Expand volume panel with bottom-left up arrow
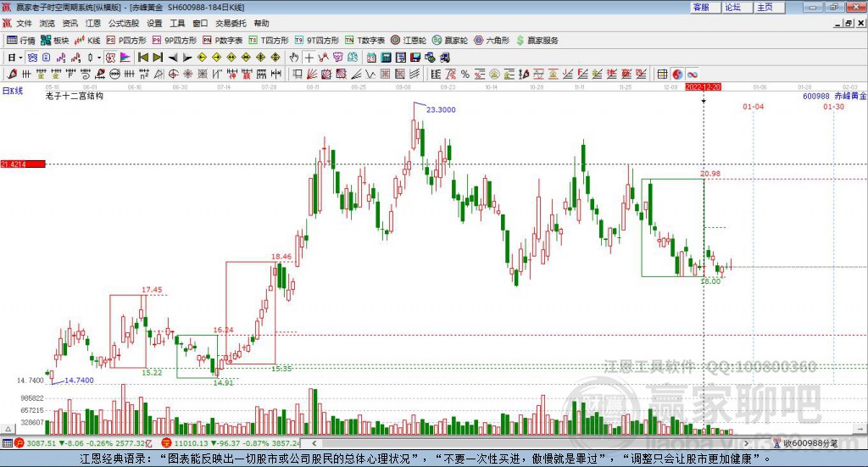 click(x=8, y=429)
